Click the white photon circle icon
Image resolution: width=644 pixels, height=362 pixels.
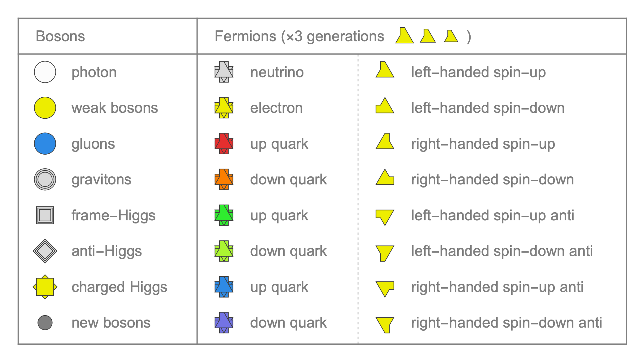coord(45,72)
